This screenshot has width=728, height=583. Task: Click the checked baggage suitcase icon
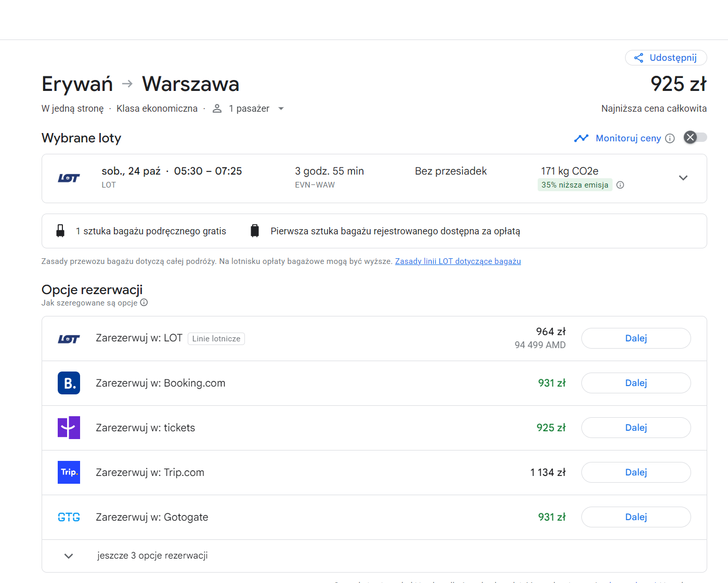pyautogui.click(x=255, y=231)
